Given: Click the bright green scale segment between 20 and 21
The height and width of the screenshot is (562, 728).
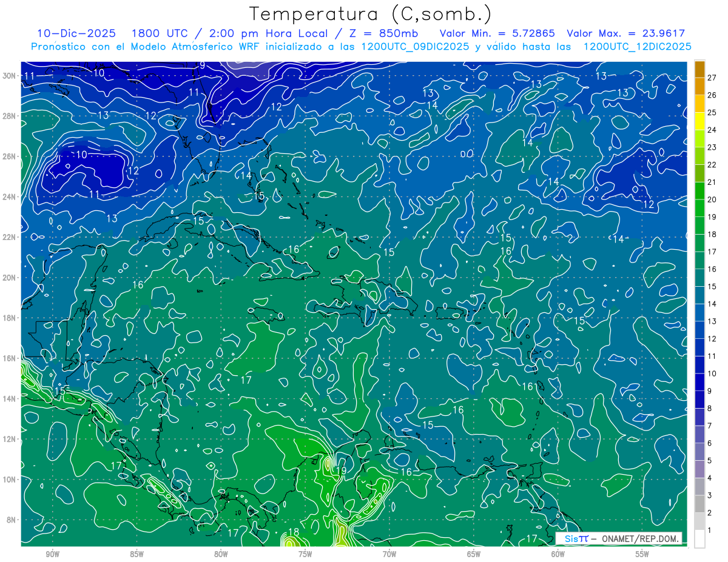Looking at the screenshot, I should 699,191.
